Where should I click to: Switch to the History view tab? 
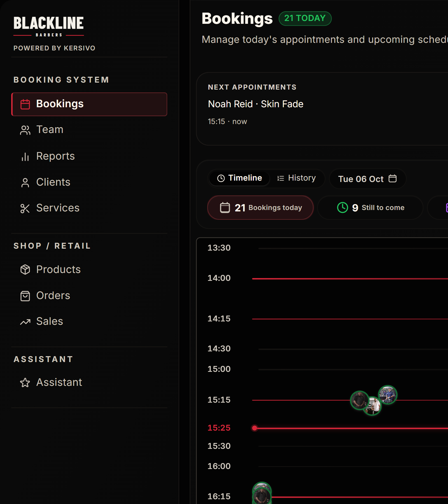(x=297, y=178)
